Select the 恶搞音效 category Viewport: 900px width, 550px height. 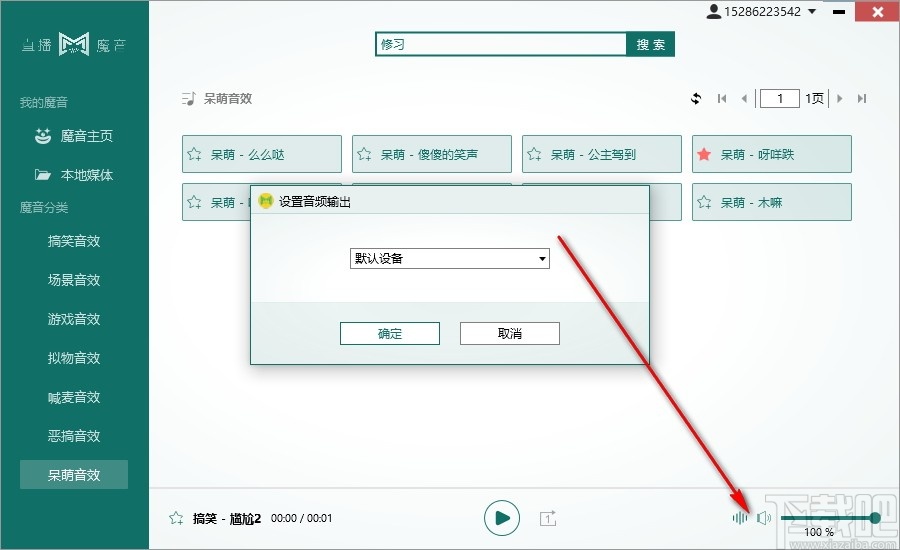74,436
